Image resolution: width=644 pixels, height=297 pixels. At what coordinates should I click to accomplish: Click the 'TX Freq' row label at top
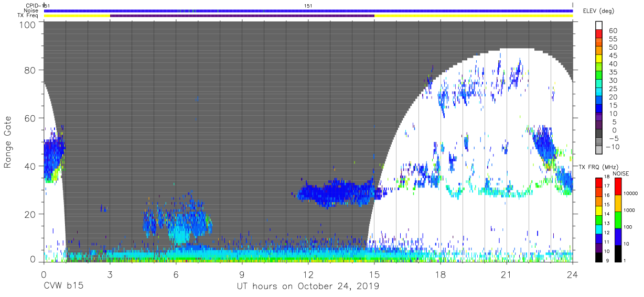click(x=28, y=16)
